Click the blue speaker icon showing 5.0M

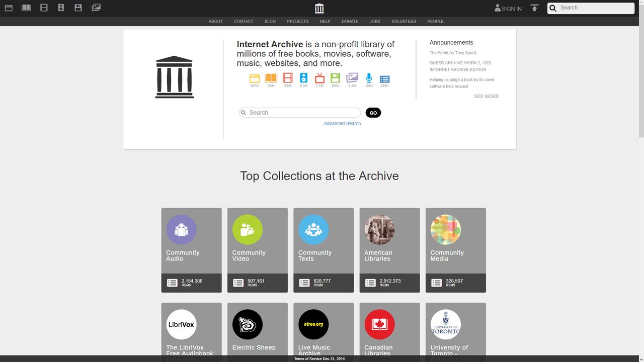click(303, 78)
